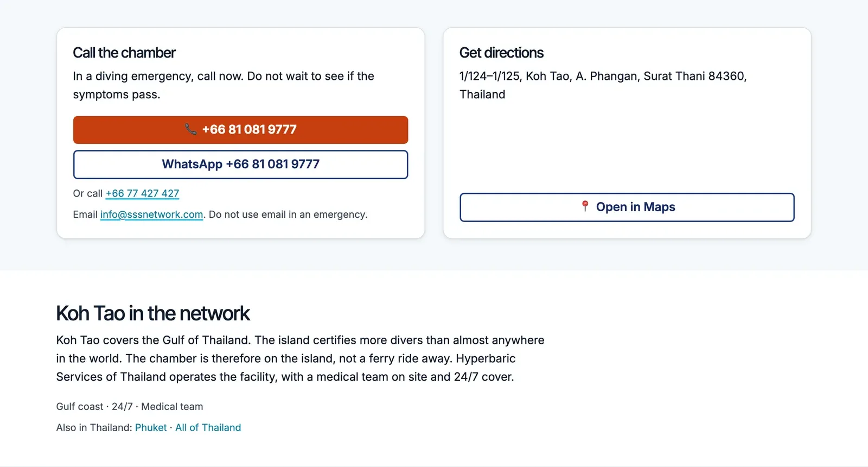Call +66 81 081 9777 via orange button
The height and width of the screenshot is (467, 868).
(240, 130)
